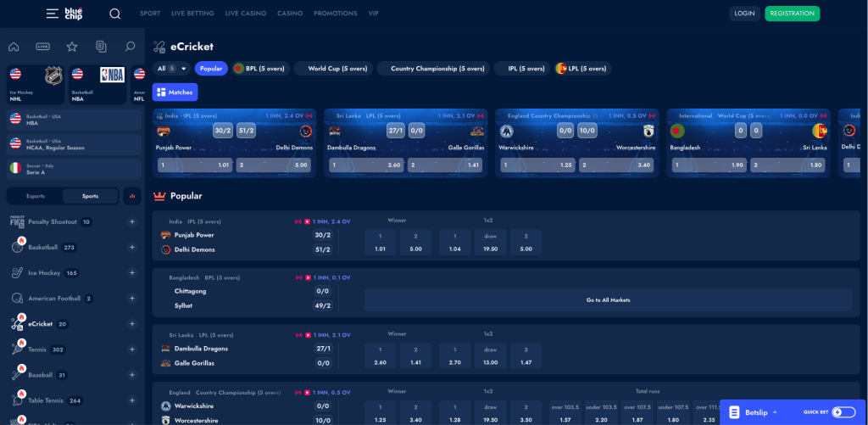Expand Table Tennis with plus button
The image size is (868, 425).
(131, 400)
